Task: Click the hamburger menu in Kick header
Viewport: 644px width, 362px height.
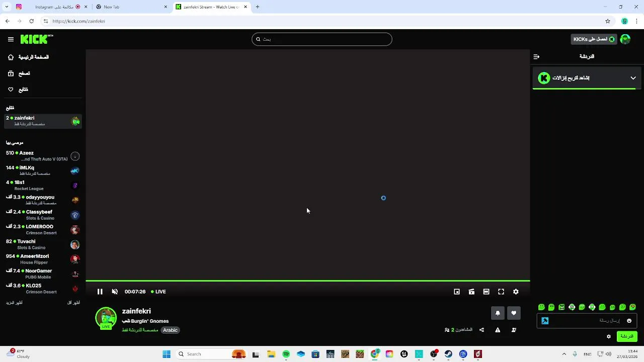Action: click(11, 39)
